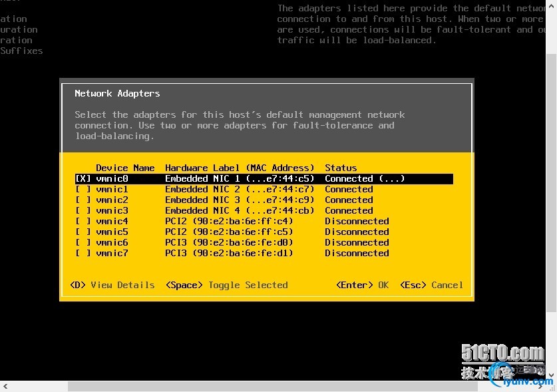Viewport: 557px width, 392px height.
Task: Check the vmnic7 adapter checkbox
Action: coord(83,254)
